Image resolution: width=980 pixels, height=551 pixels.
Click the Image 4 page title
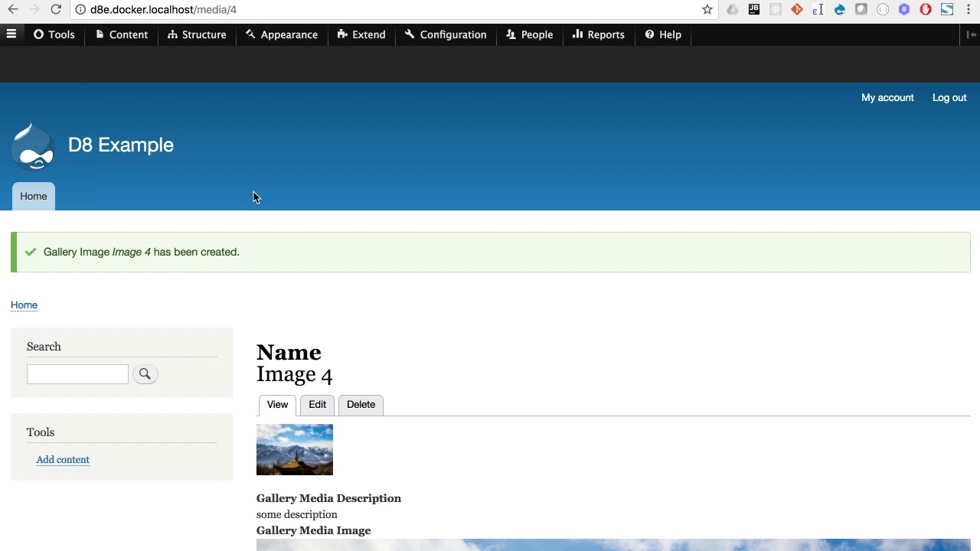(295, 374)
